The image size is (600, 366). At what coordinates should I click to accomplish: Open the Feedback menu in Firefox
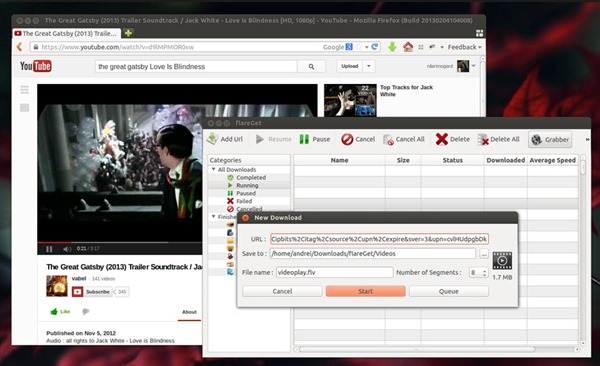464,47
